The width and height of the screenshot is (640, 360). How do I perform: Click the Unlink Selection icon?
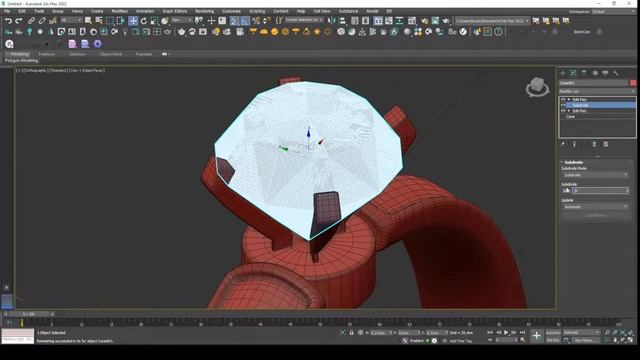42,20
